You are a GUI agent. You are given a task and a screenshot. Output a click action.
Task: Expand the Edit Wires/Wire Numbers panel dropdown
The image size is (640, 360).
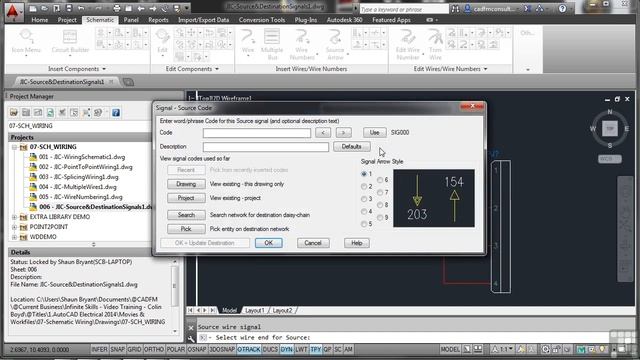pyautogui.click(x=485, y=69)
